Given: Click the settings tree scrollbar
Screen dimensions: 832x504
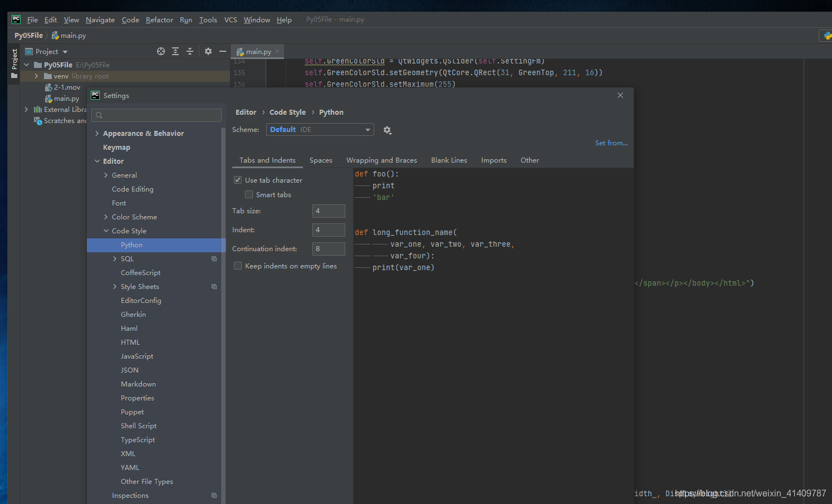Looking at the screenshot, I should [x=223, y=315].
